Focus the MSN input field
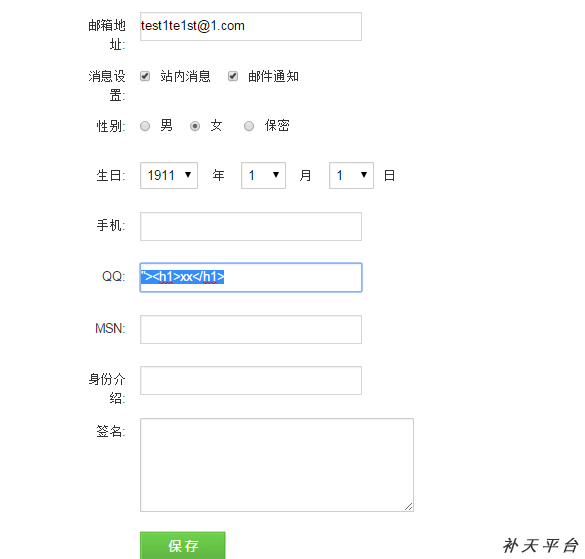The width and height of the screenshot is (585, 559). click(251, 330)
